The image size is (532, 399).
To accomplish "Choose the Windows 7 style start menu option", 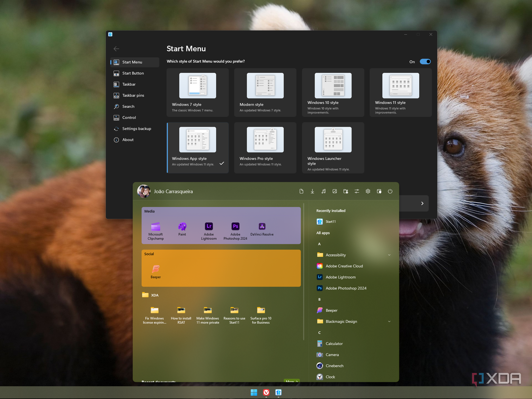I will 198,92.
